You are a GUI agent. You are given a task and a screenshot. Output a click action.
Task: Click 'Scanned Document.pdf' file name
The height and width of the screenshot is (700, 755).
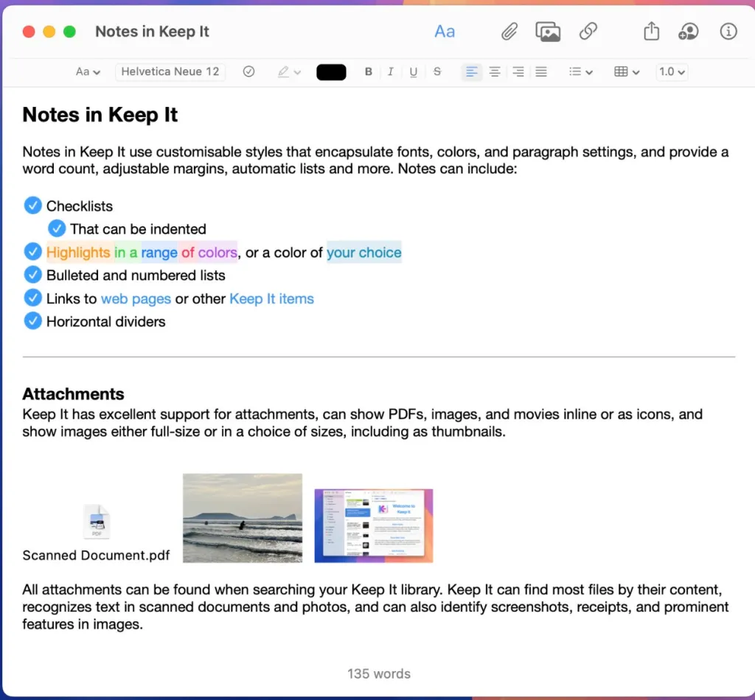[x=96, y=555]
